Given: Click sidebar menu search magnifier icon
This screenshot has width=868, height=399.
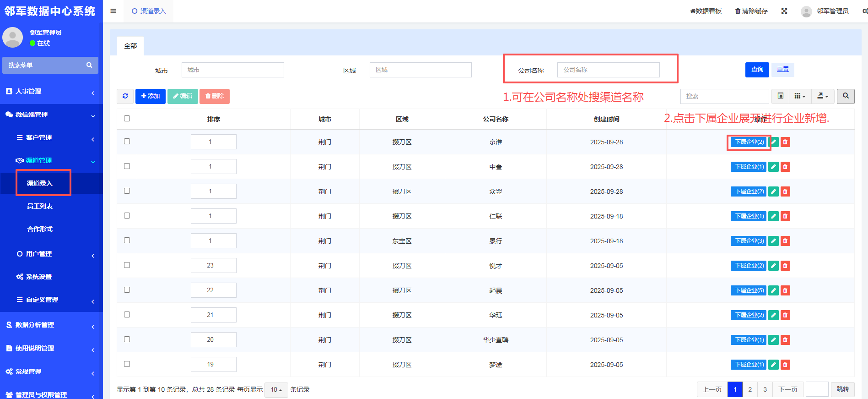Looking at the screenshot, I should coord(89,65).
